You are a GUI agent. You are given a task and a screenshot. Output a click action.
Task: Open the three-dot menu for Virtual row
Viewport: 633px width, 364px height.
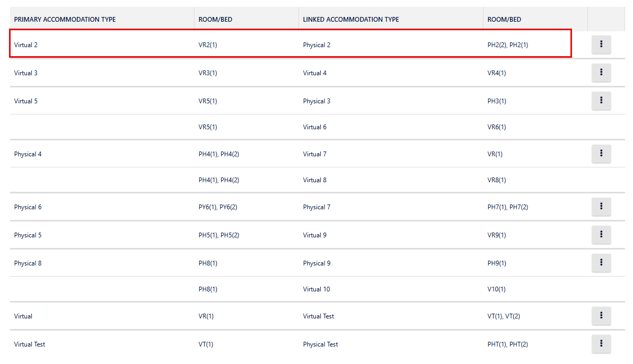[x=601, y=316]
